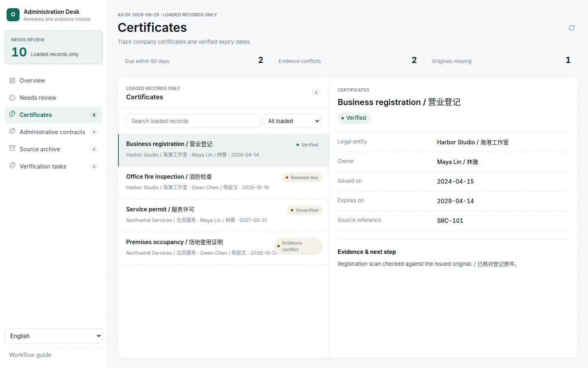Go to Administrative contracts

click(x=53, y=132)
